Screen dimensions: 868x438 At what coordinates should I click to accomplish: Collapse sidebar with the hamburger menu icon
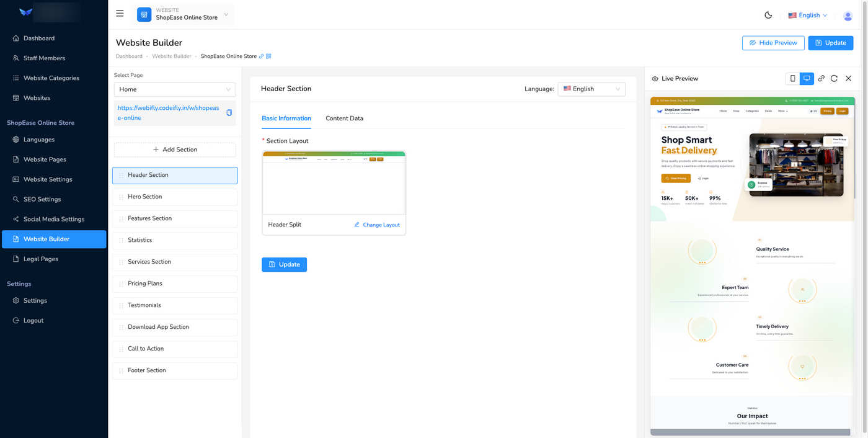pos(120,13)
